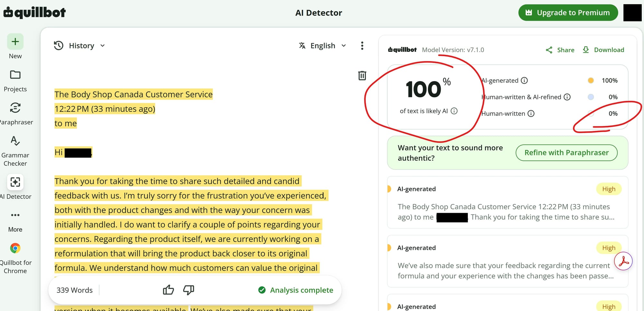644x311 pixels.
Task: Give thumbs up feedback on the analysis
Action: click(x=168, y=290)
